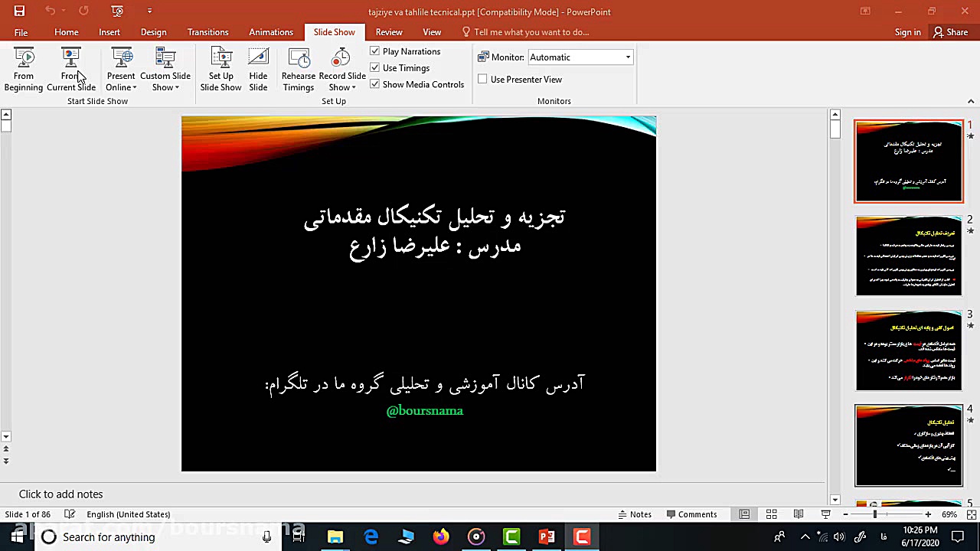Open the Review ribbon tab
980x551 pixels.
(x=389, y=31)
